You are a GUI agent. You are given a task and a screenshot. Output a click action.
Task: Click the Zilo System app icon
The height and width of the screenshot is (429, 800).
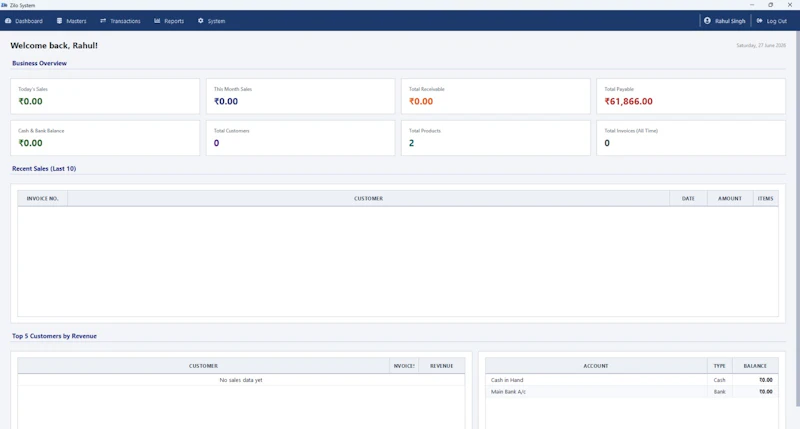[4, 5]
